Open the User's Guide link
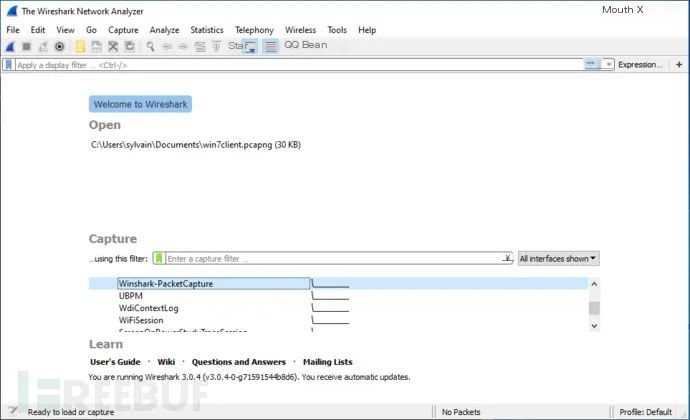The height and width of the screenshot is (420, 690). point(115,362)
